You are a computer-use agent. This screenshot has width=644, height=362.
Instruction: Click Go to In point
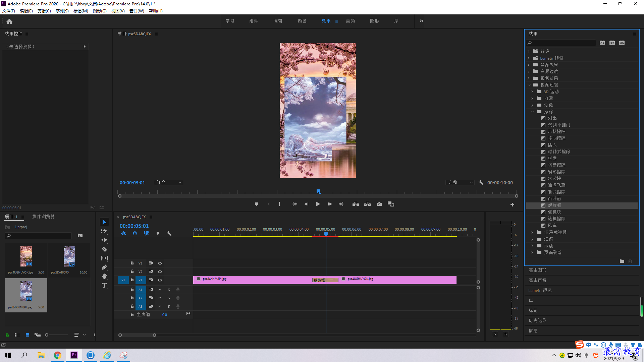pos(294,204)
